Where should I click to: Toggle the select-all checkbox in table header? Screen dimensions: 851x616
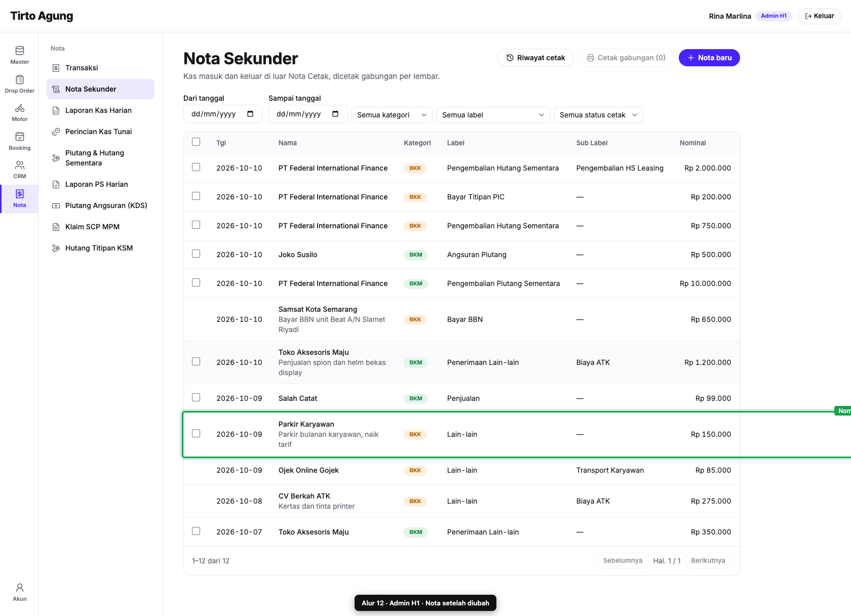point(196,142)
